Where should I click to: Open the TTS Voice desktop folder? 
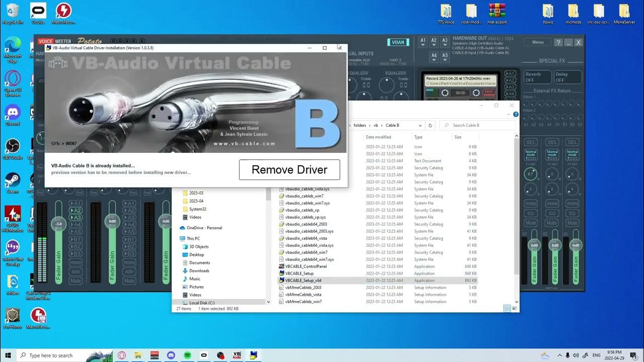point(446,14)
